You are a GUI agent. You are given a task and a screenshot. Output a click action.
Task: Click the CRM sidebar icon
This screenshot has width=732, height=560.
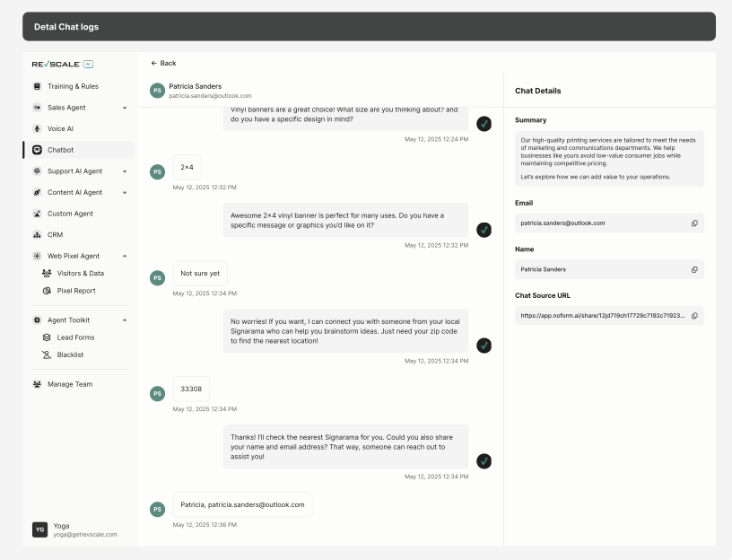point(38,235)
